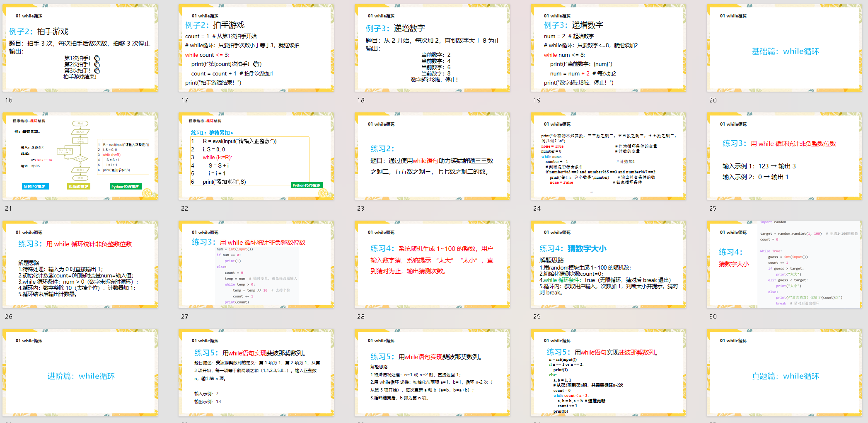This screenshot has height=423, width=868.
Task: Open slide 29, 练习4 猜数字大小 解题思路
Action: click(x=608, y=265)
